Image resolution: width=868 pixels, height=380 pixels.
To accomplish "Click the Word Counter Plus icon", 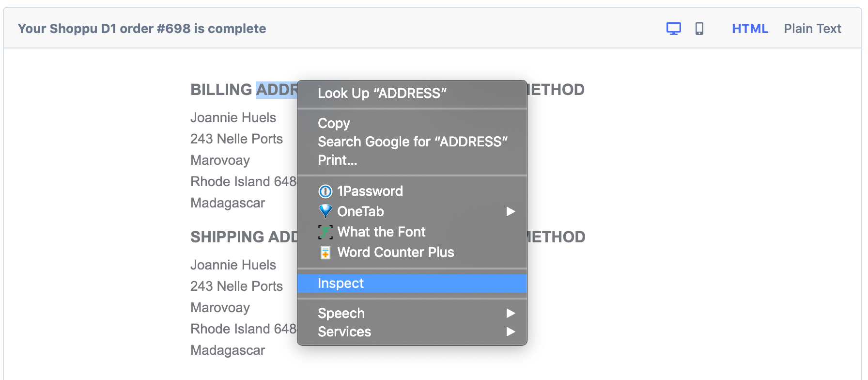I will point(325,253).
